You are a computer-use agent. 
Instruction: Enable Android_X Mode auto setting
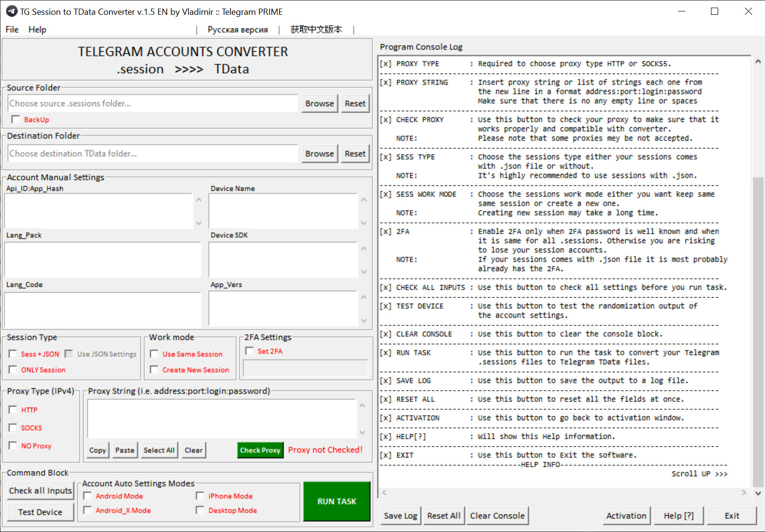[87, 510]
